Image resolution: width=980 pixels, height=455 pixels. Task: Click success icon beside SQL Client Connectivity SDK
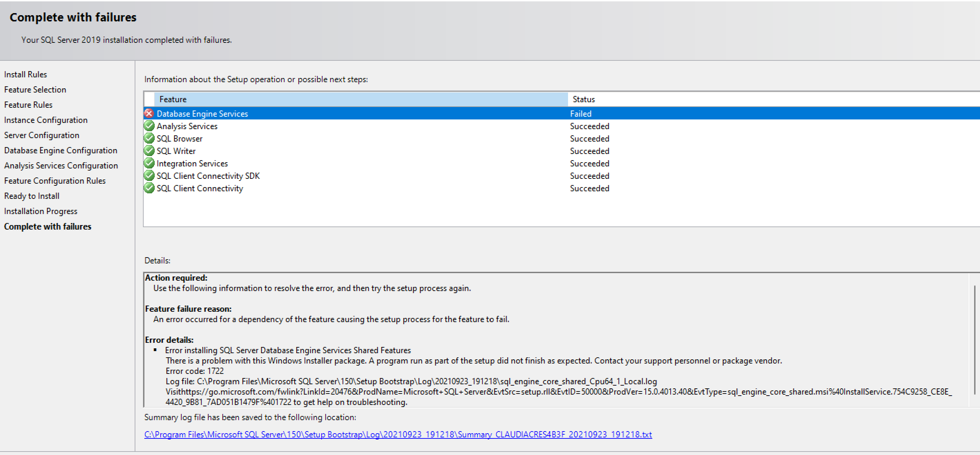pos(149,176)
